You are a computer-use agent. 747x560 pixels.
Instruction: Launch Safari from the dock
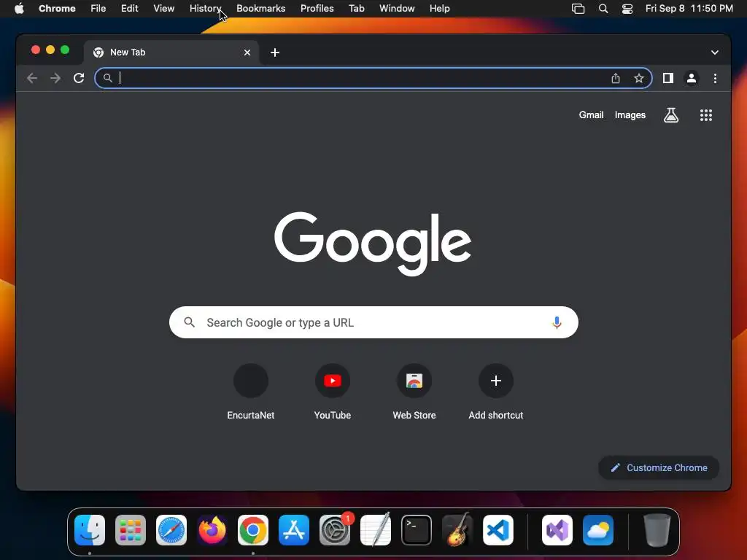(x=171, y=530)
